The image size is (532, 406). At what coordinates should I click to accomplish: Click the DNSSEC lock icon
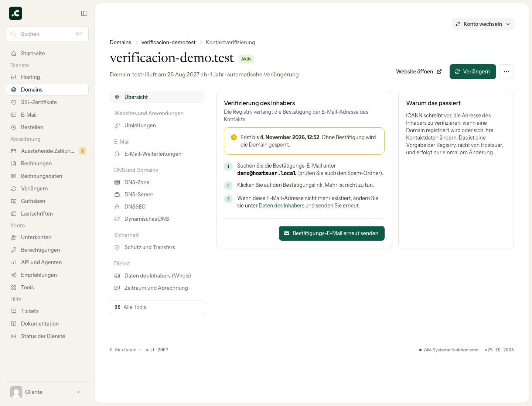click(117, 207)
